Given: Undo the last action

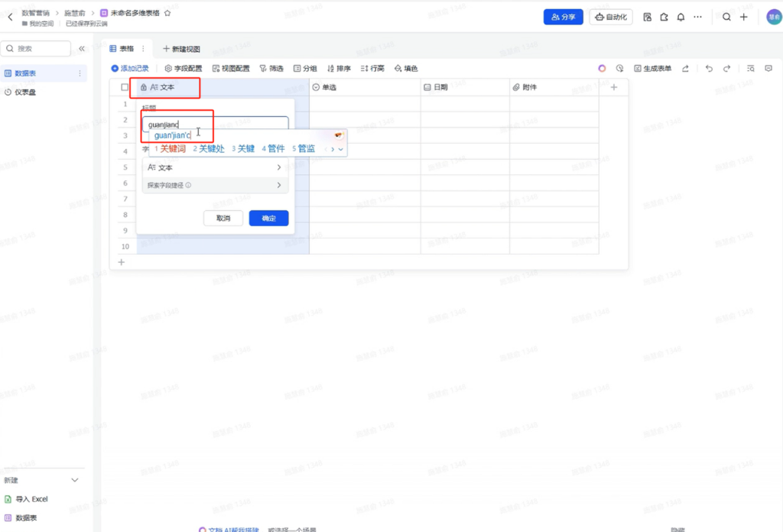Looking at the screenshot, I should pyautogui.click(x=709, y=68).
